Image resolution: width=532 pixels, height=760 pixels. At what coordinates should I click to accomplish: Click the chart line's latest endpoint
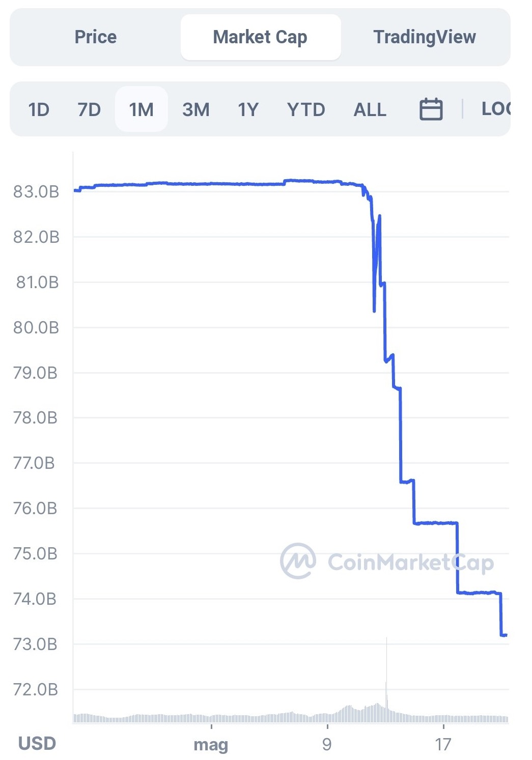(505, 635)
